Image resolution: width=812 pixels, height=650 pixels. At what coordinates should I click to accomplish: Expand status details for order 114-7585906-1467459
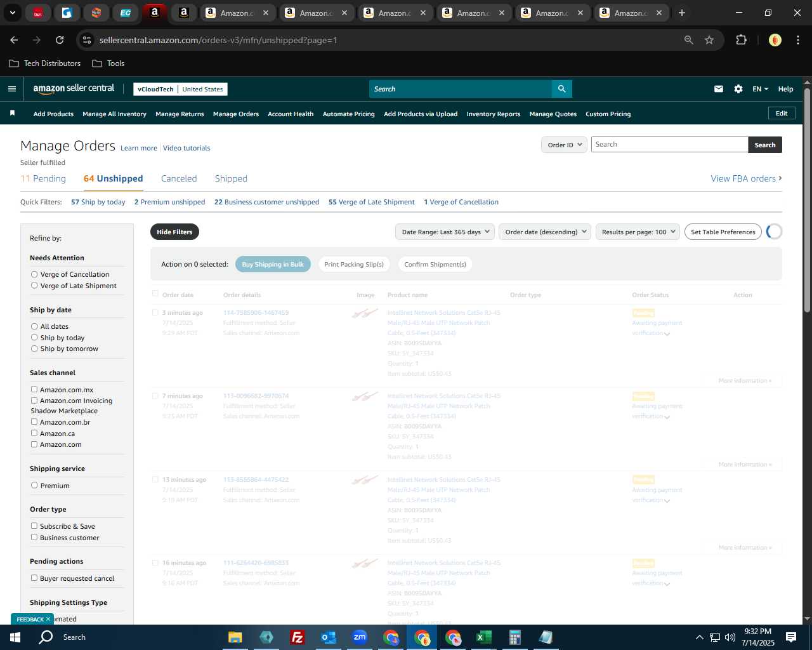pyautogui.click(x=667, y=334)
